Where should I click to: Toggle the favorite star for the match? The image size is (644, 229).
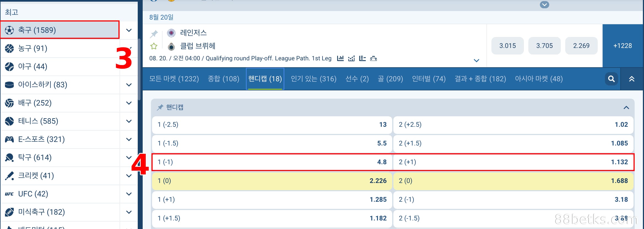154,46
